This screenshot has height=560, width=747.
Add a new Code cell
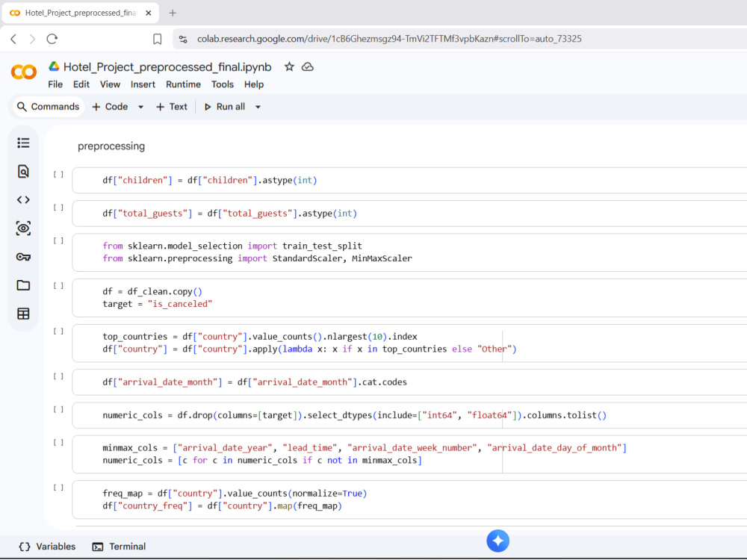110,107
